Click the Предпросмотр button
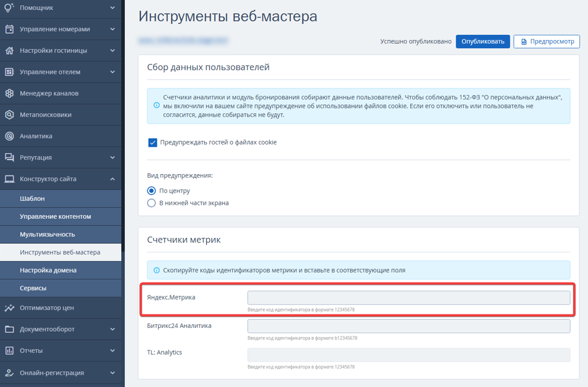Image resolution: width=588 pixels, height=387 pixels. pos(547,41)
